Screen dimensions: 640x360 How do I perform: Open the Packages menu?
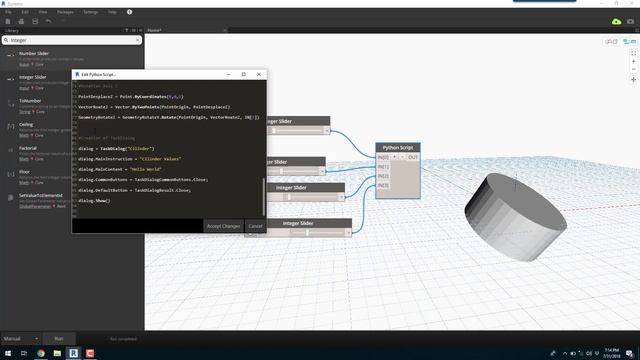[x=65, y=12]
